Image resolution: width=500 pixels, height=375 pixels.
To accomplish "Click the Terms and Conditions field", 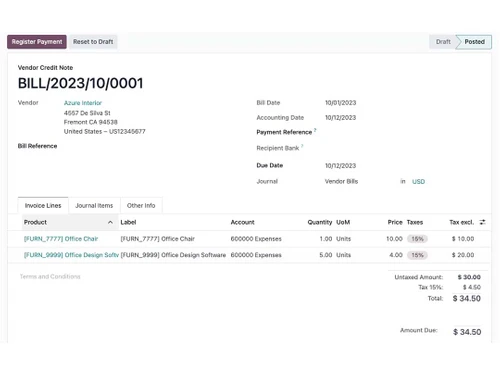I will [50, 277].
